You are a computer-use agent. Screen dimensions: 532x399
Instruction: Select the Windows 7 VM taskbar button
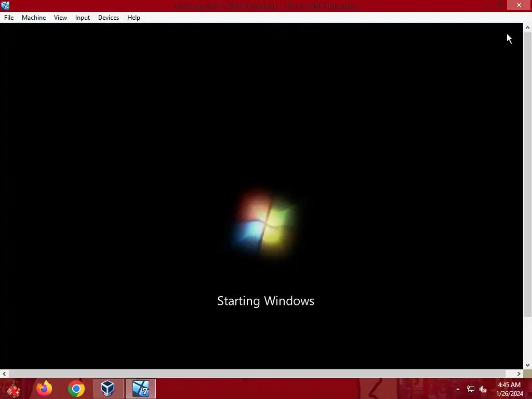(141, 389)
